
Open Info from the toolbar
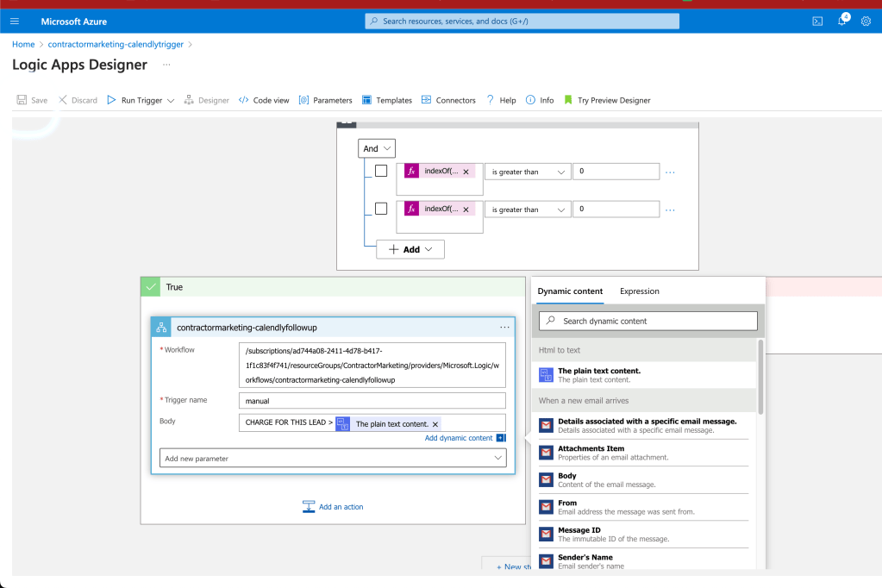pyautogui.click(x=540, y=100)
